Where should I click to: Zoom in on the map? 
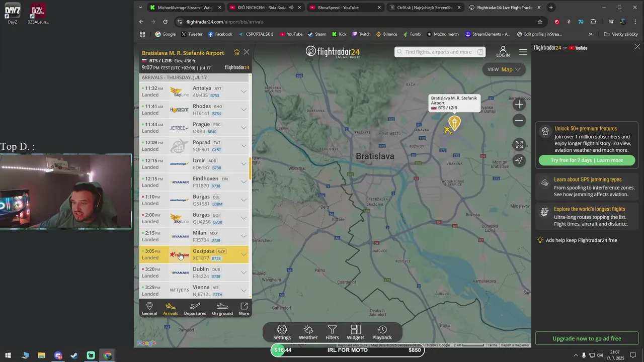pyautogui.click(x=519, y=105)
